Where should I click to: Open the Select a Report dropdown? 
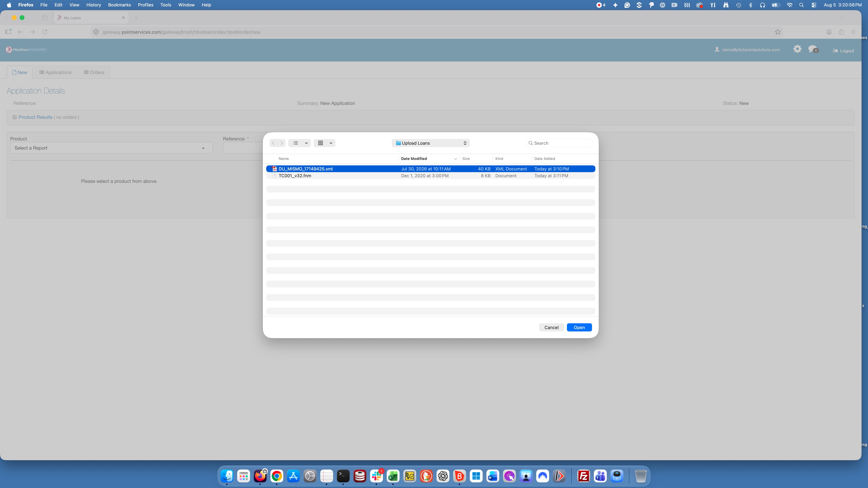click(111, 148)
